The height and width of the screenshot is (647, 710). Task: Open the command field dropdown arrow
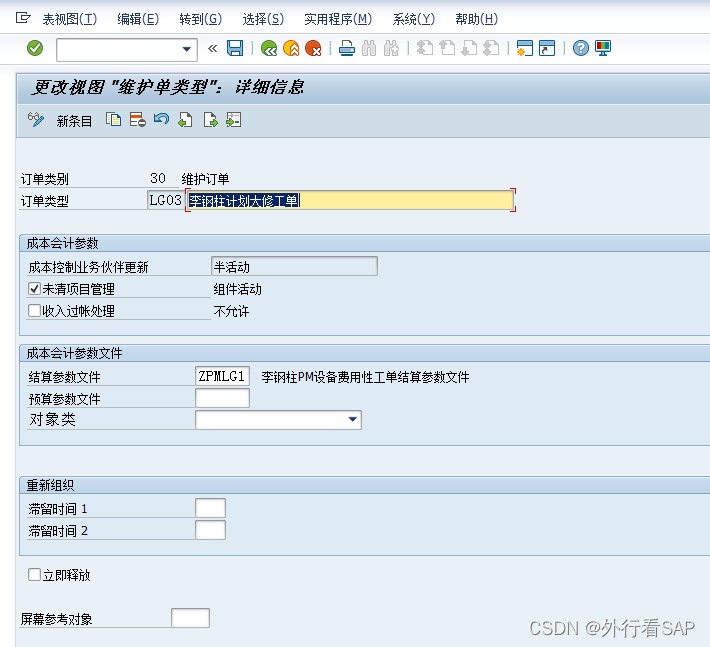(x=187, y=49)
